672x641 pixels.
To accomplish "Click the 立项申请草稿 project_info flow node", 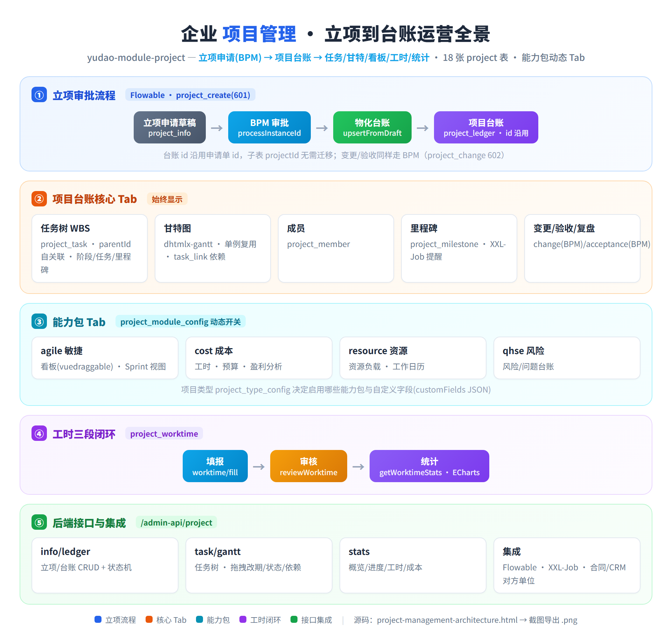I will (x=170, y=127).
